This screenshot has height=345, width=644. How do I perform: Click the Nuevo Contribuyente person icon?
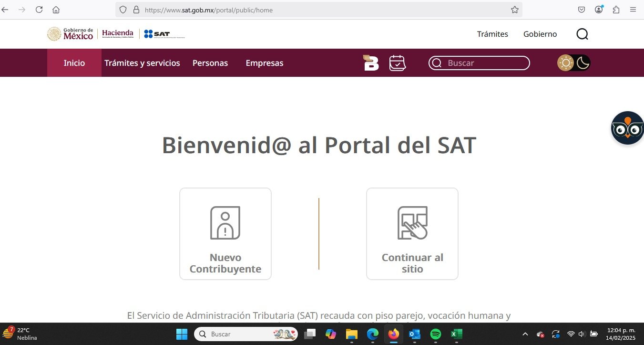(225, 223)
